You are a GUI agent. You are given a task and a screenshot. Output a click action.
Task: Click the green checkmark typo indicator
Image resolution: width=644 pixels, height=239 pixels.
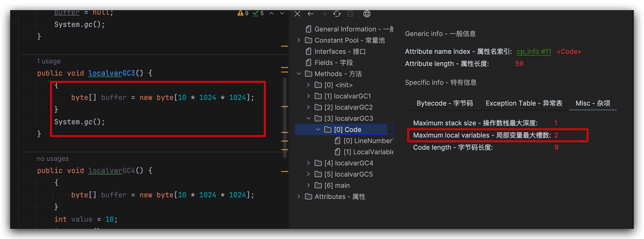(x=258, y=13)
